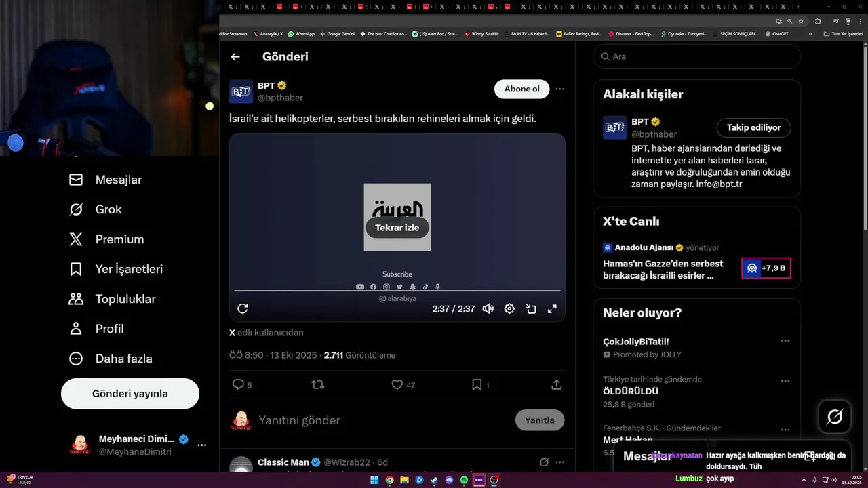Click Takip ediliyor button for BPT
868x488 pixels.
(754, 127)
